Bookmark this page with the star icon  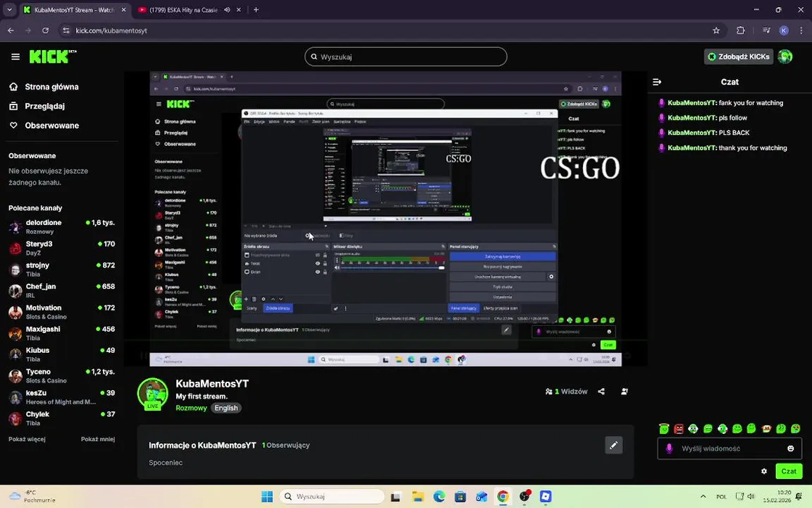pyautogui.click(x=716, y=30)
